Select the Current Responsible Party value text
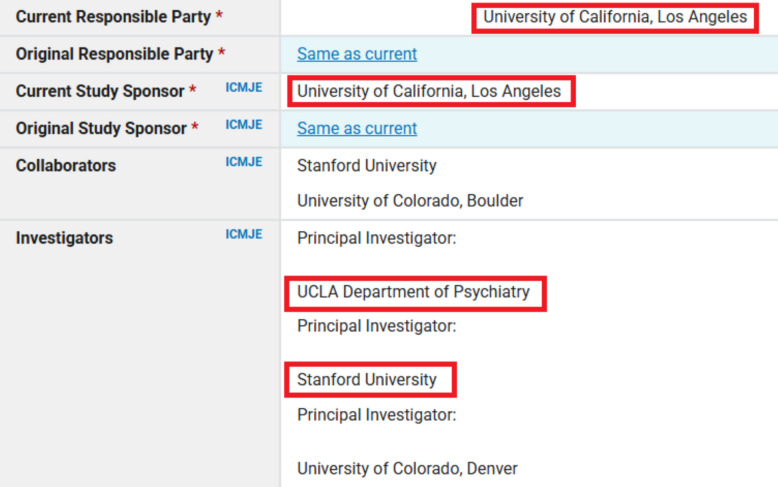778x487 pixels. click(615, 17)
